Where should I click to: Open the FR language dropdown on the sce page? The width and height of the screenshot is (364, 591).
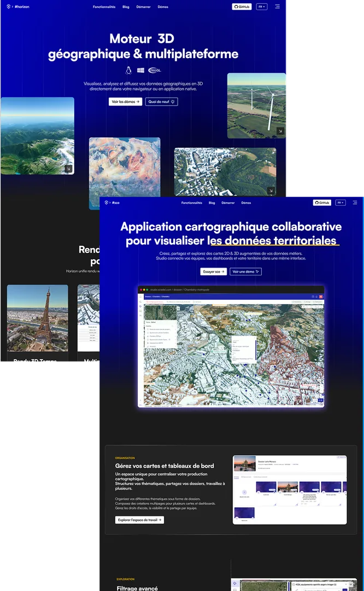(x=340, y=202)
